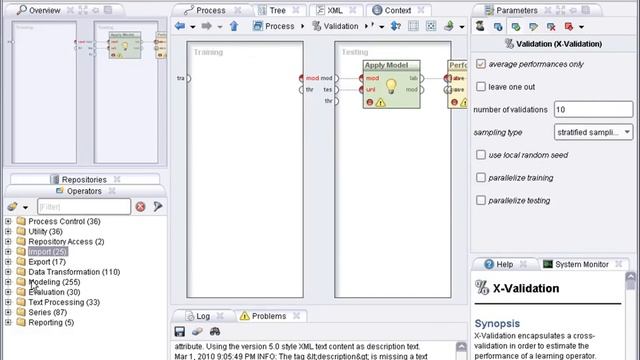
Task: Click the Help panel scrollbar up arrow
Action: tap(631, 277)
